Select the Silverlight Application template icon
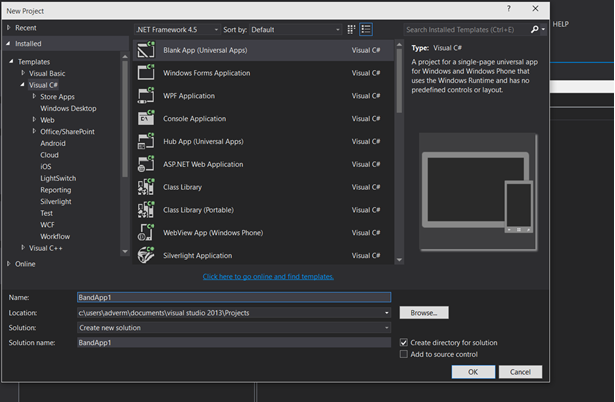 (x=146, y=255)
